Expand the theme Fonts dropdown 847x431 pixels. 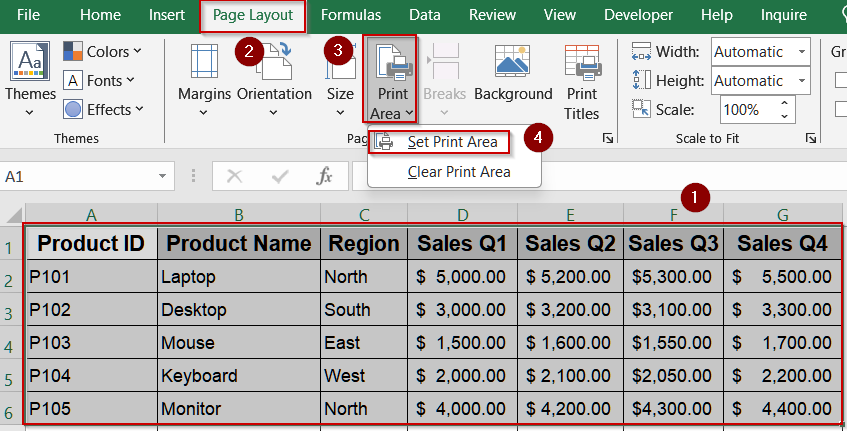(x=102, y=80)
